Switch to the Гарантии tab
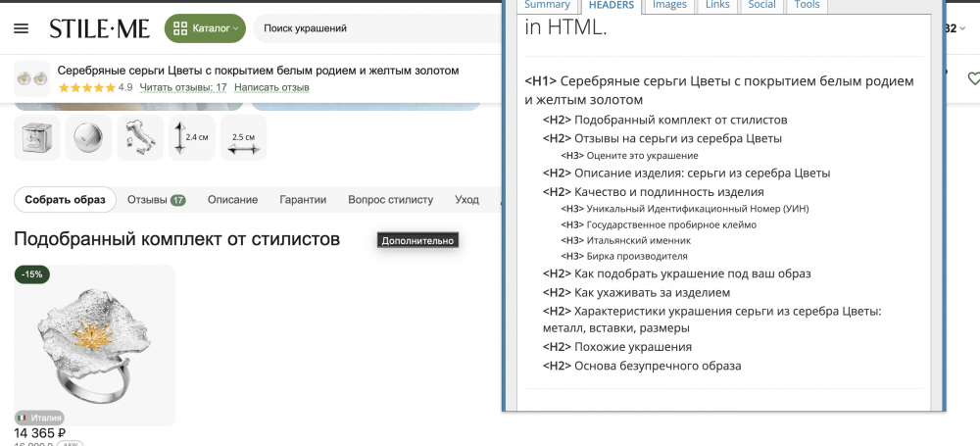 303,200
